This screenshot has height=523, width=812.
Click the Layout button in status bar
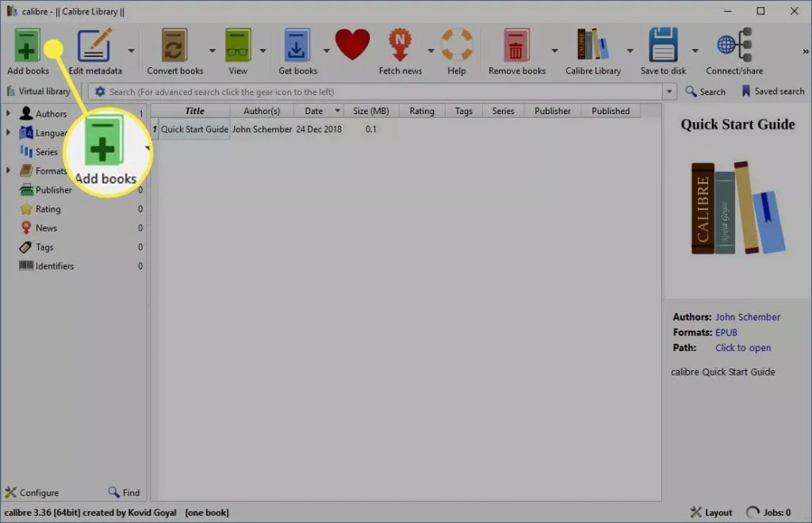tap(711, 513)
